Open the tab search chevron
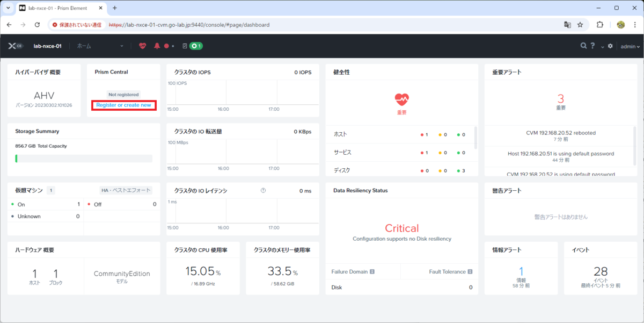The width and height of the screenshot is (644, 323). click(8, 8)
